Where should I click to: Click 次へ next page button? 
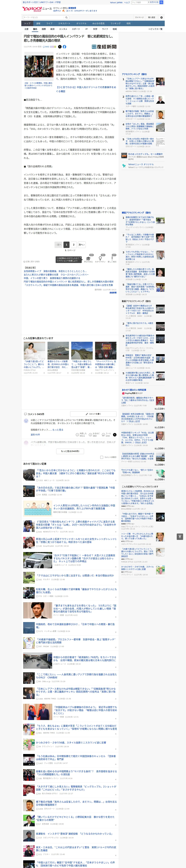coord(82,245)
